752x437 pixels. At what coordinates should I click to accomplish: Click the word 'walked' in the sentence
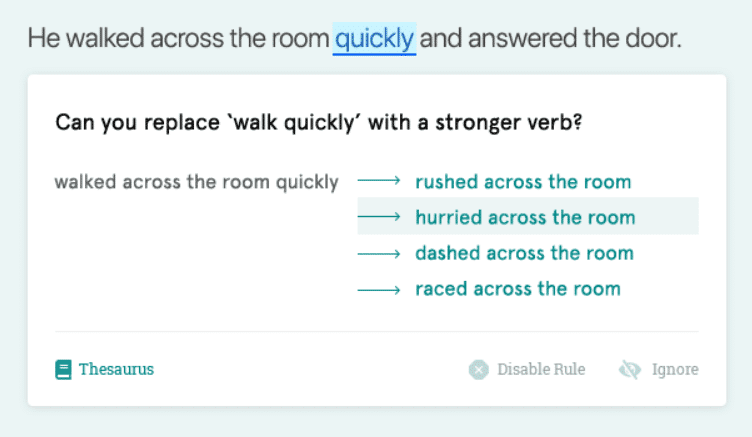tap(105, 38)
